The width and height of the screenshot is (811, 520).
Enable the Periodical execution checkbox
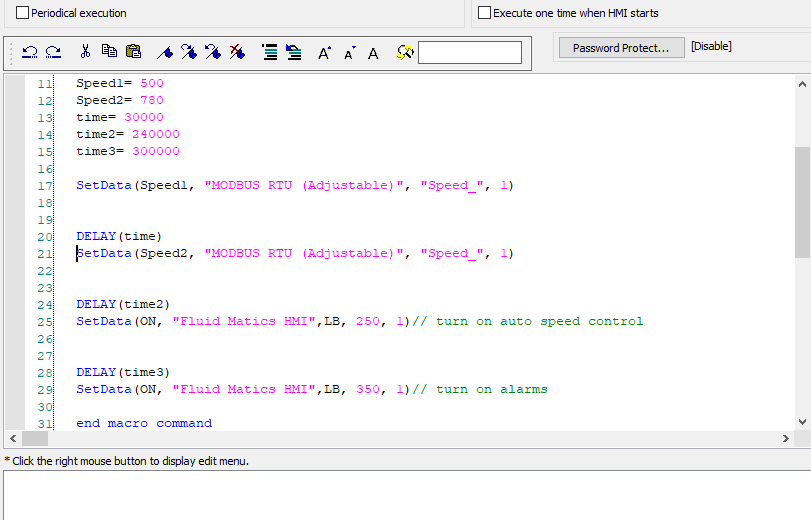(23, 13)
